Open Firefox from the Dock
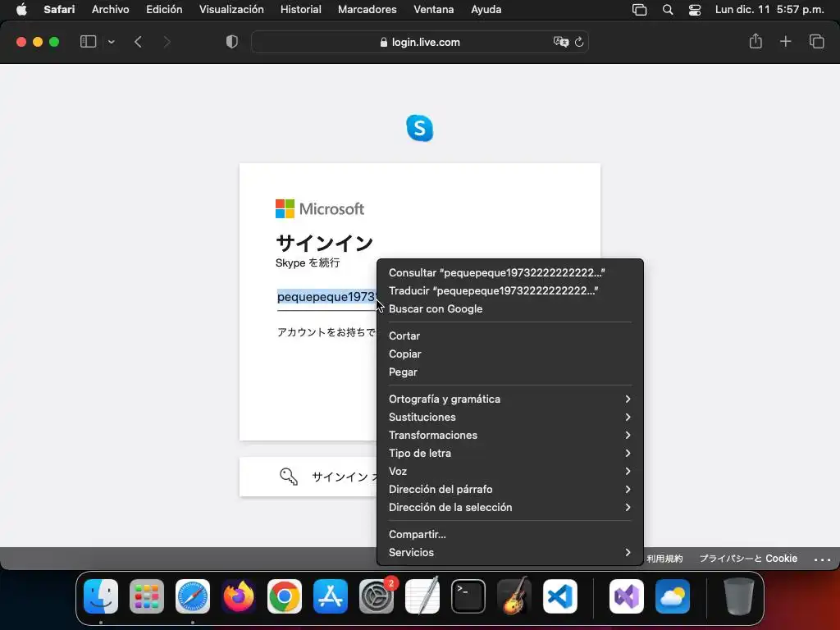The width and height of the screenshot is (840, 630). click(239, 596)
